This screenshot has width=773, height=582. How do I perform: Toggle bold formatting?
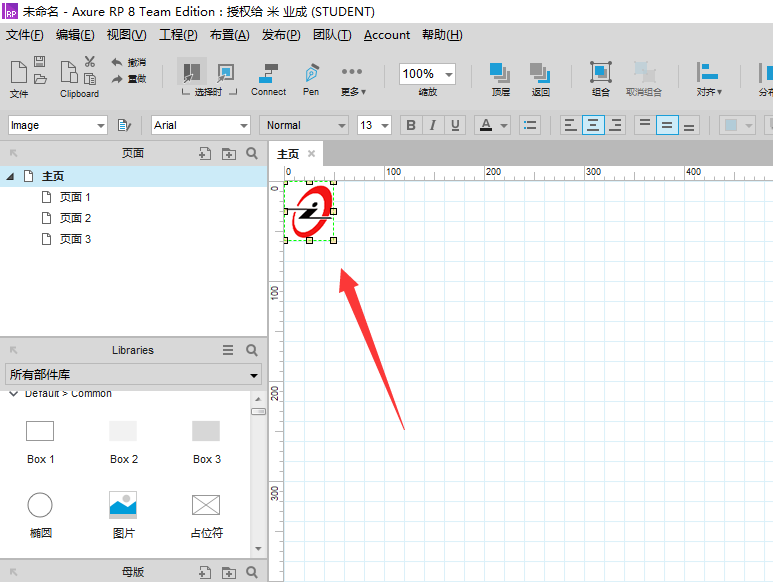click(x=411, y=125)
